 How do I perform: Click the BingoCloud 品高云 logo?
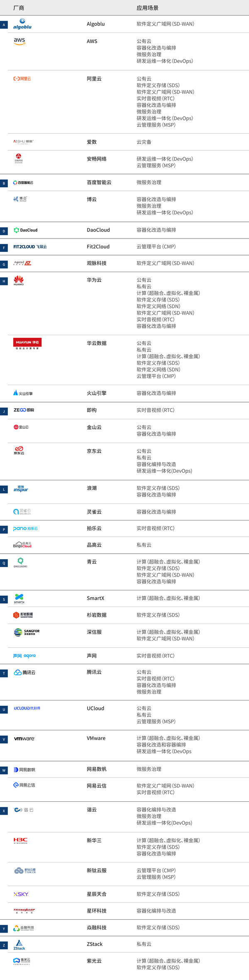click(x=22, y=545)
